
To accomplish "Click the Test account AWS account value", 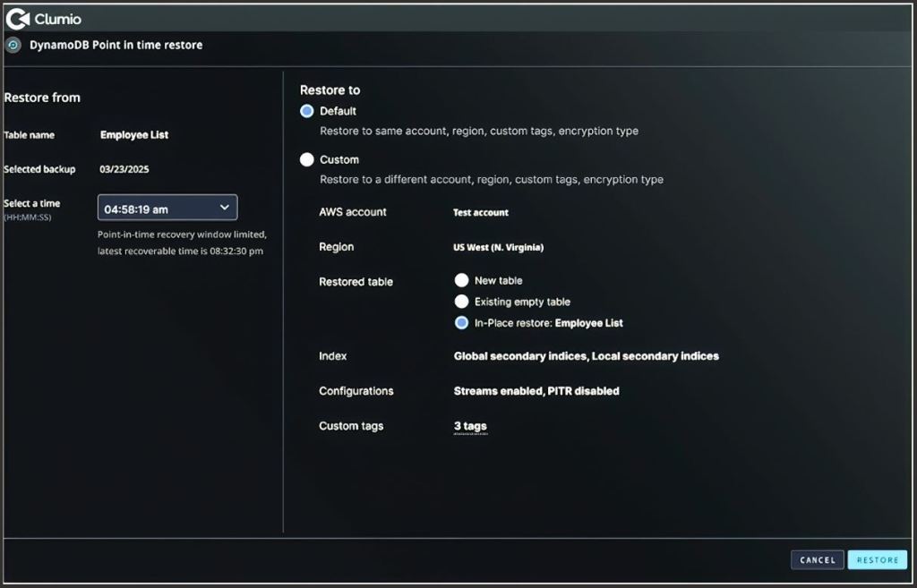I will point(481,213).
